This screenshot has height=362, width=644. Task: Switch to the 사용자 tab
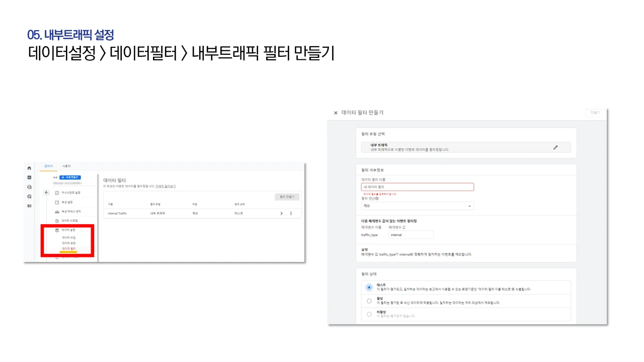(67, 166)
